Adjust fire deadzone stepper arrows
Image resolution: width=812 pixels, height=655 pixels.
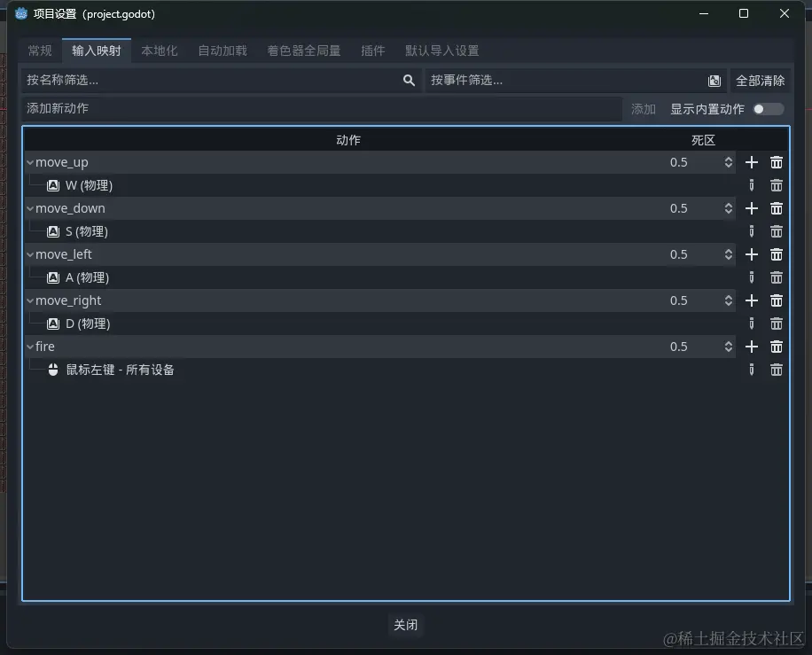point(728,347)
